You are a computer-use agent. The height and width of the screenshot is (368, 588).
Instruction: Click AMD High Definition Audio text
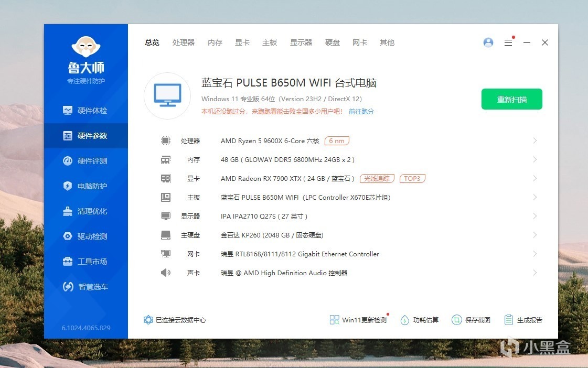(284, 273)
